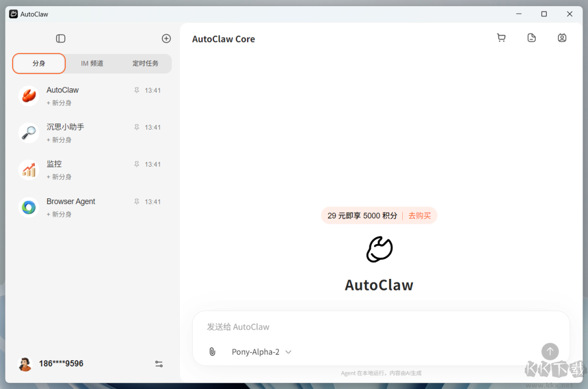Pin the AutoClaw conversation

137,90
